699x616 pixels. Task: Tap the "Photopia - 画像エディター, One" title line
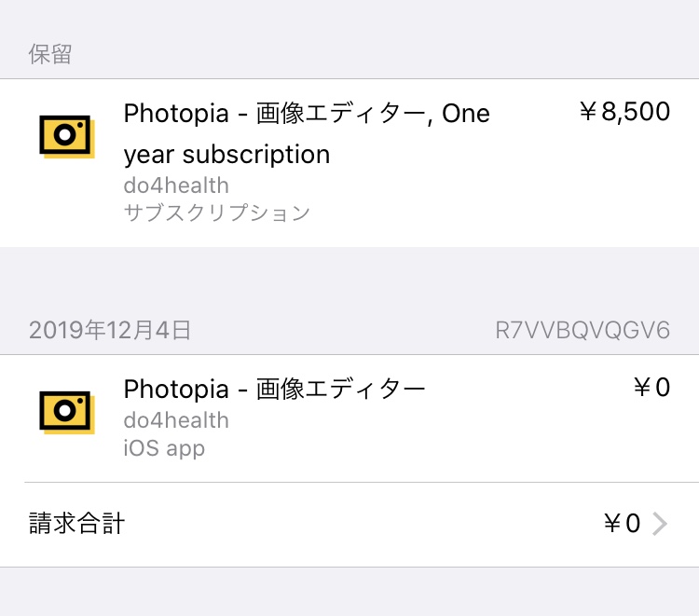pos(307,114)
